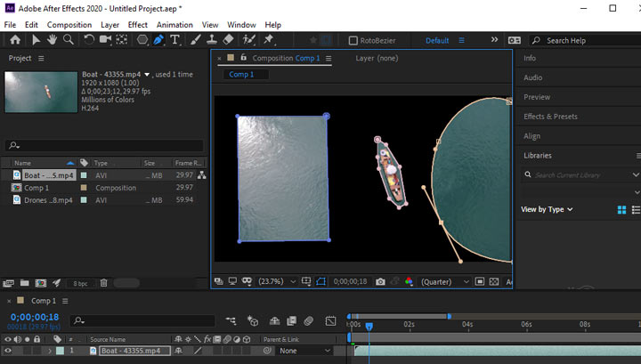This screenshot has height=364, width=641.
Task: Select the Eraser tool
Action: (228, 40)
